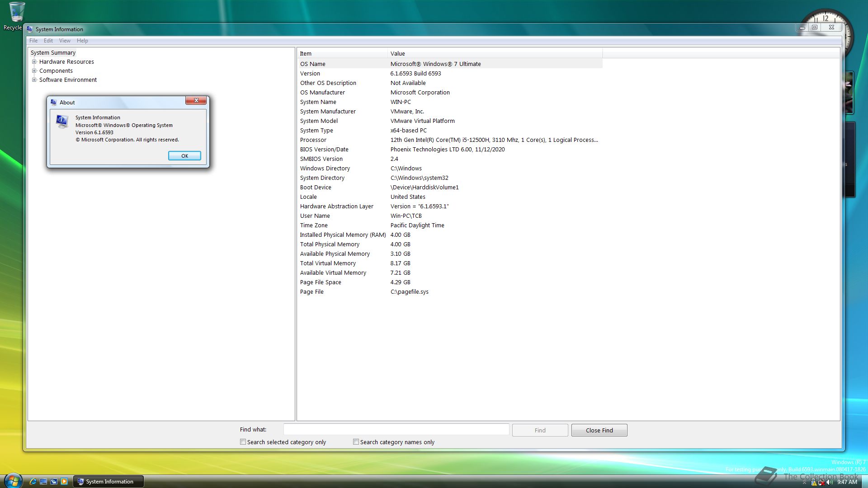Screen dimensions: 868x488
Task: Select VMware, Inc. value
Action: click(x=407, y=112)
